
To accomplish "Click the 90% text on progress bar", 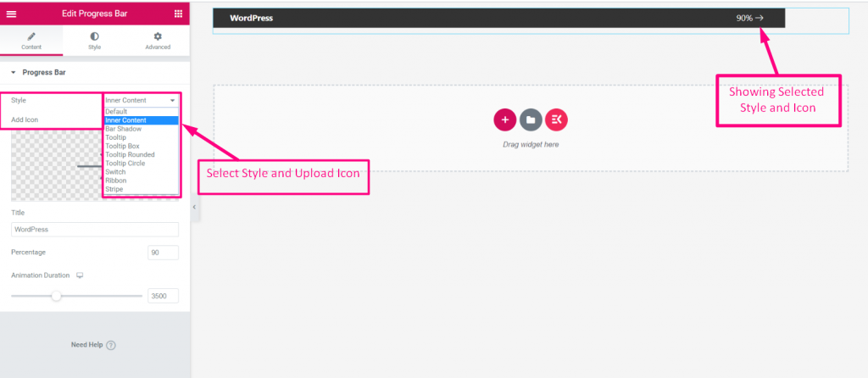I will [x=744, y=18].
